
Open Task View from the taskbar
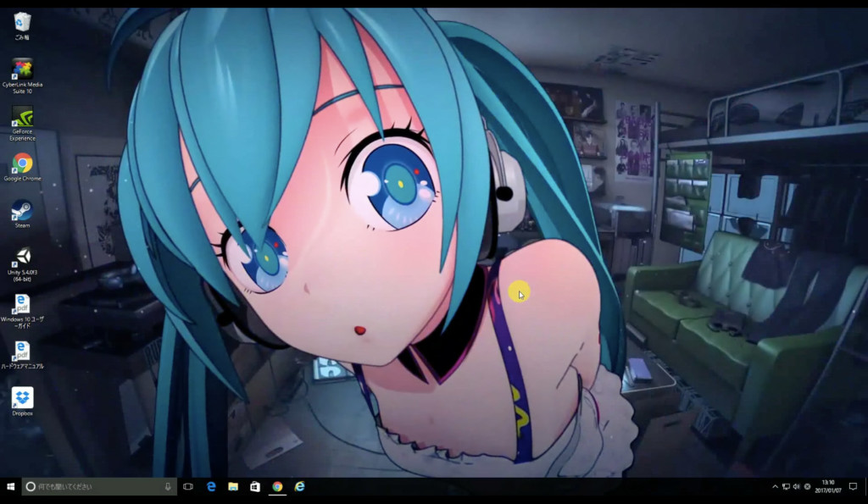click(188, 486)
